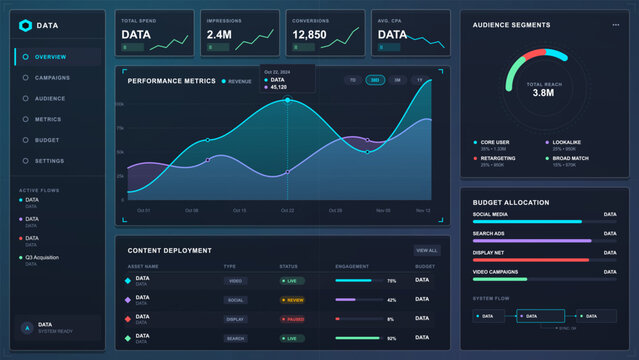
Task: Open the Avg. CPA stat card
Action: pos(411,33)
